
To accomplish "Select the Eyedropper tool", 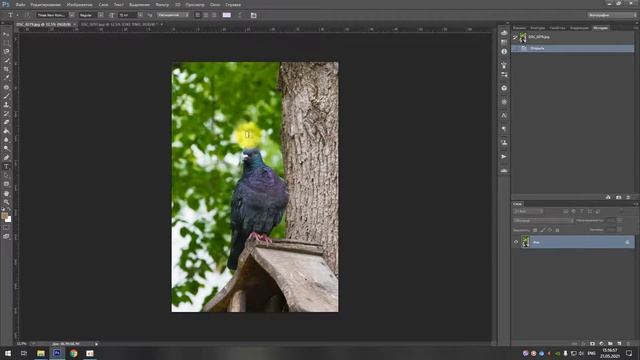I will click(6, 78).
